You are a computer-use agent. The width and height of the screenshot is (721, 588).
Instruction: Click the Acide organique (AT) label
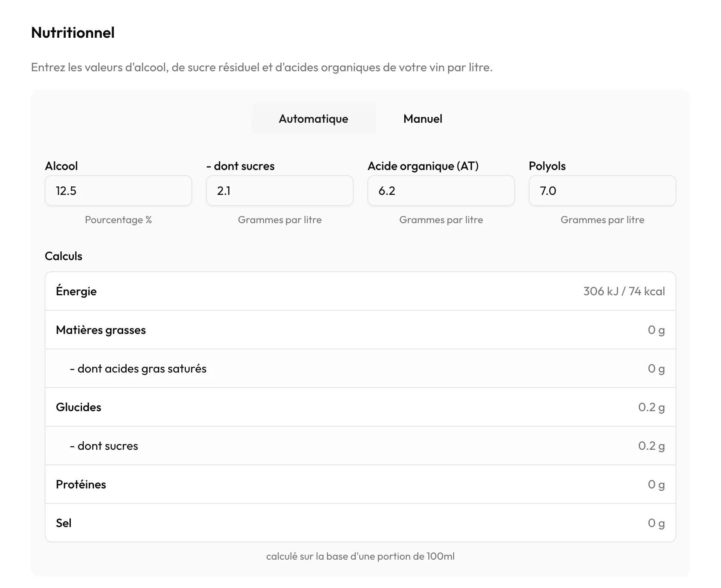click(423, 166)
